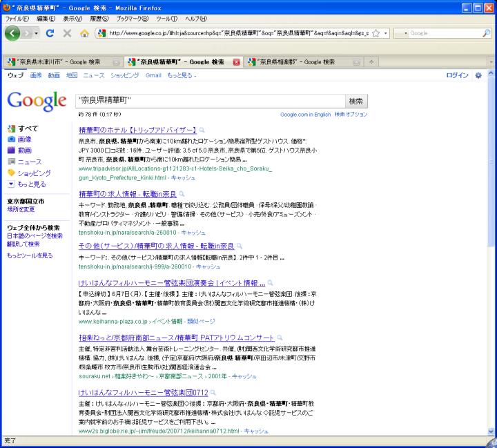
Task: Click the search magnifier in the Firefox search box
Action: [x=486, y=33]
